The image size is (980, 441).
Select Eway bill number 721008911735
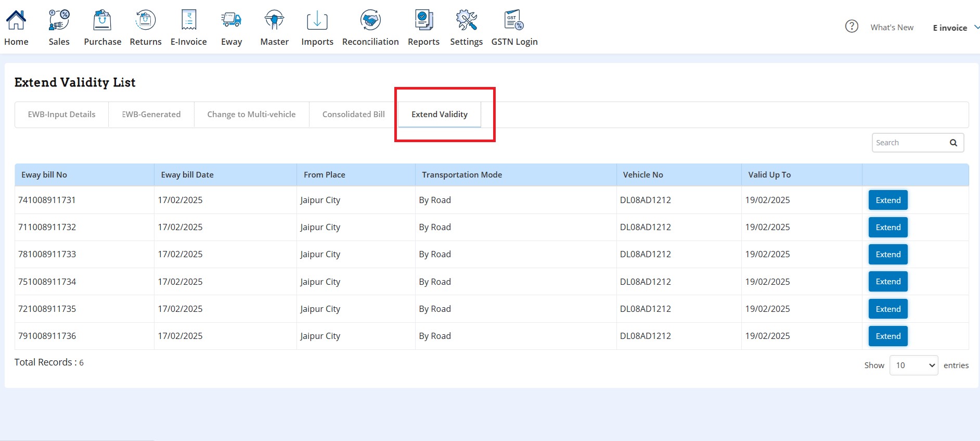47,309
